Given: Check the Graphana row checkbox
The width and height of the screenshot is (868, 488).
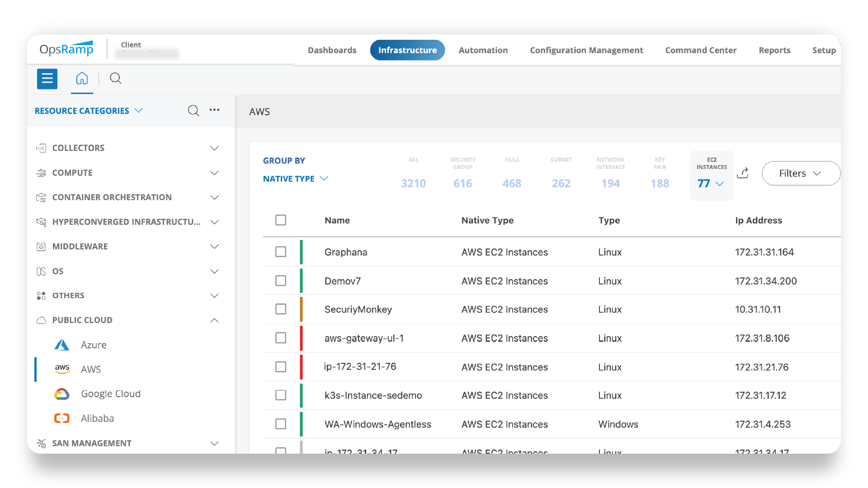Looking at the screenshot, I should (x=281, y=252).
